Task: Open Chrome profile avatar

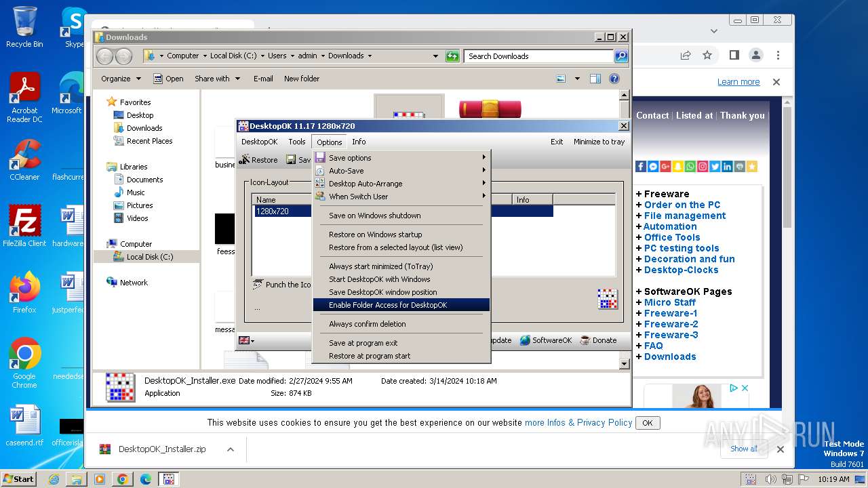Action: click(755, 56)
